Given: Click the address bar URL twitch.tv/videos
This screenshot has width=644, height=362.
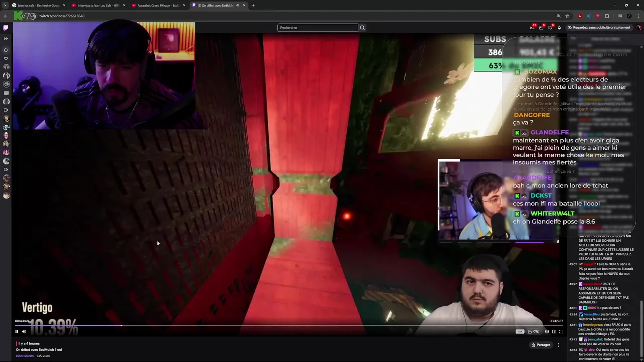Looking at the screenshot, I should [x=61, y=16].
